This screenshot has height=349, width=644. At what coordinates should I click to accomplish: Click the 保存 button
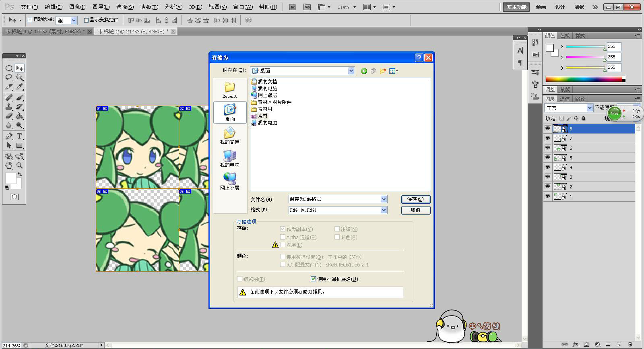[416, 199]
